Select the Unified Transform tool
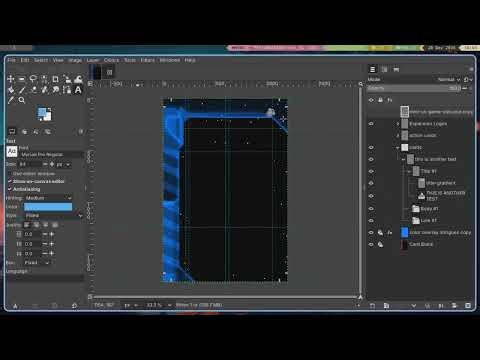The height and width of the screenshot is (360, 480). (67, 79)
